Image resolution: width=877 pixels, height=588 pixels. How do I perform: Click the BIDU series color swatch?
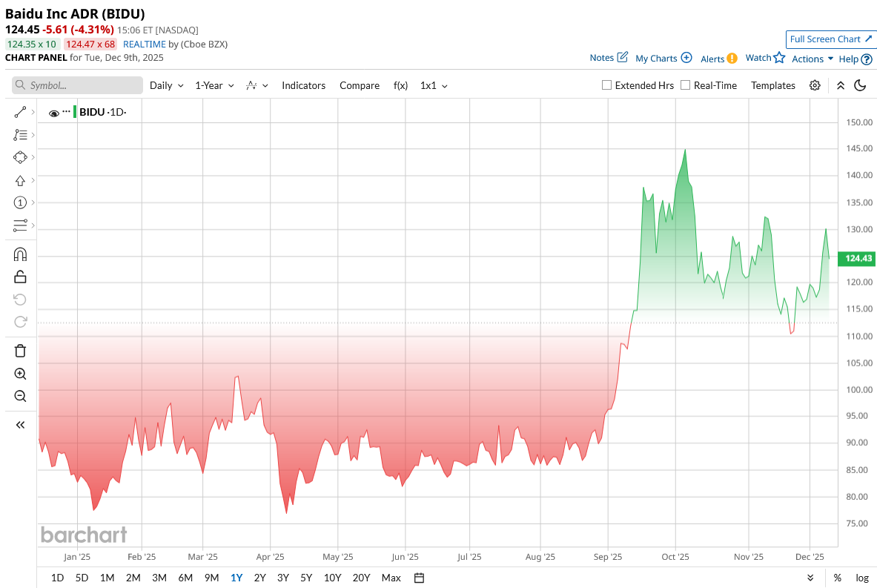point(75,111)
